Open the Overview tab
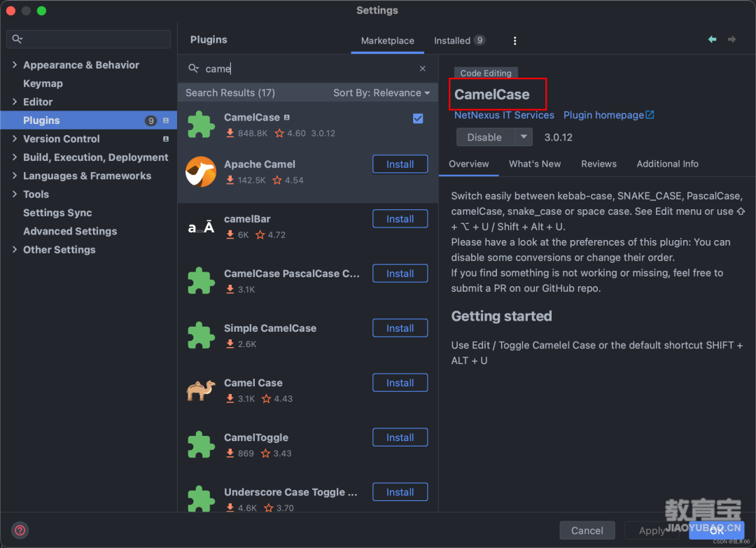The height and width of the screenshot is (548, 756). click(x=468, y=164)
